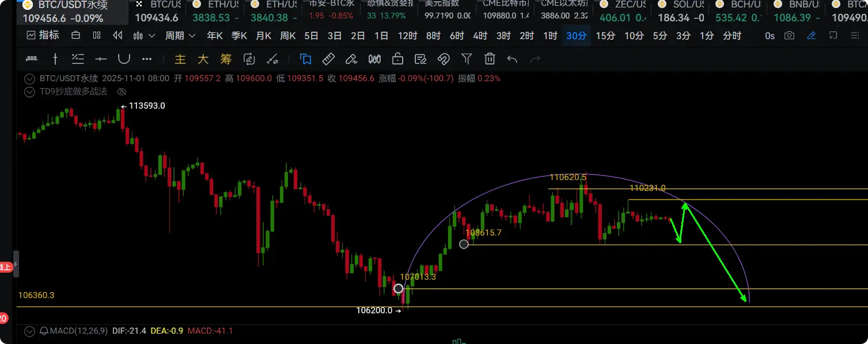Select the 2时 timeframe
Viewport: 868px width, 344px height.
pos(526,36)
